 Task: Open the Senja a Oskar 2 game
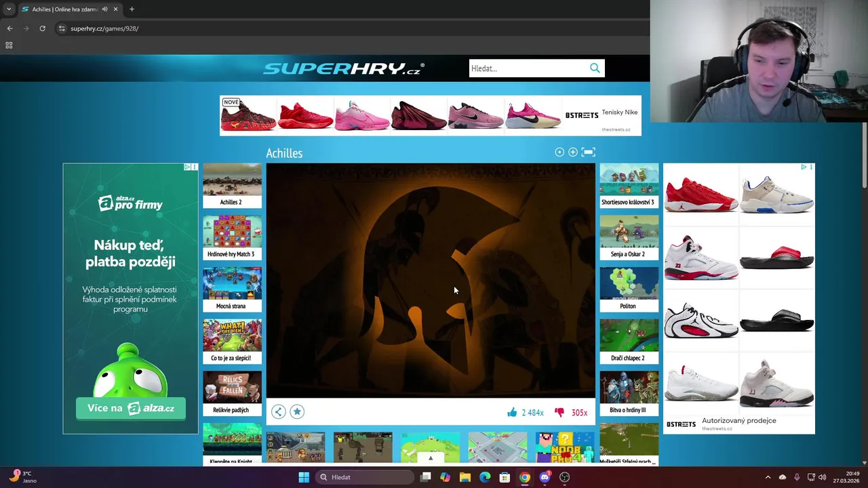click(x=629, y=238)
